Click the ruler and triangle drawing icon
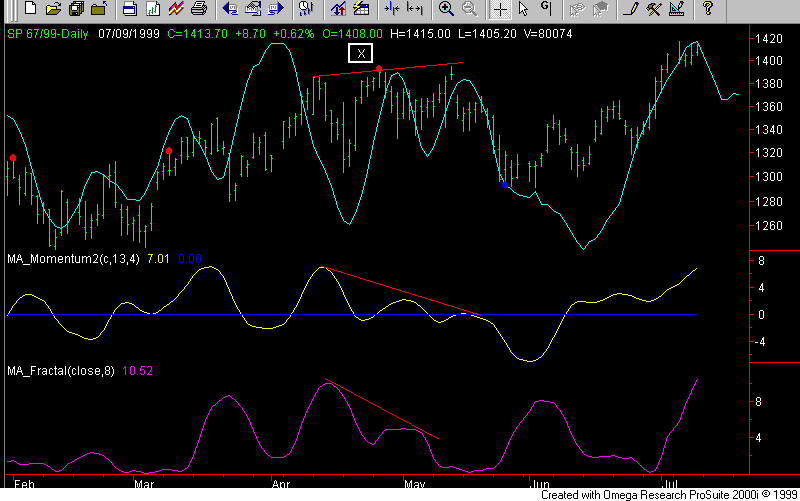The image size is (800, 501). click(x=676, y=9)
